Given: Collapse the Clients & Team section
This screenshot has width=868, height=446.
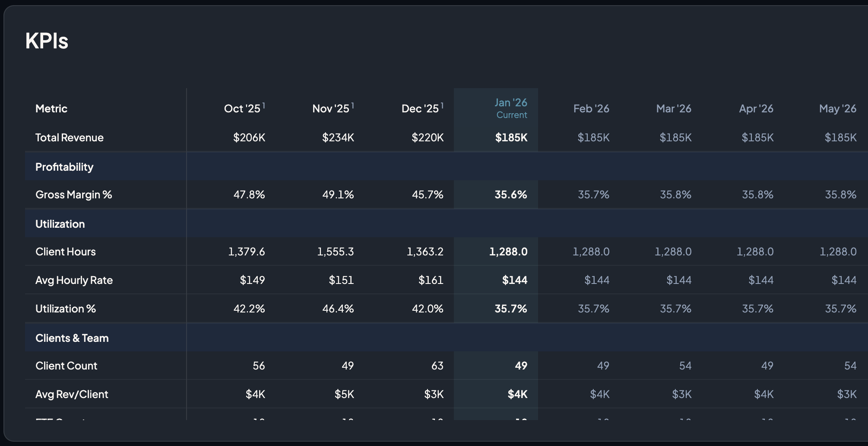Looking at the screenshot, I should (72, 338).
